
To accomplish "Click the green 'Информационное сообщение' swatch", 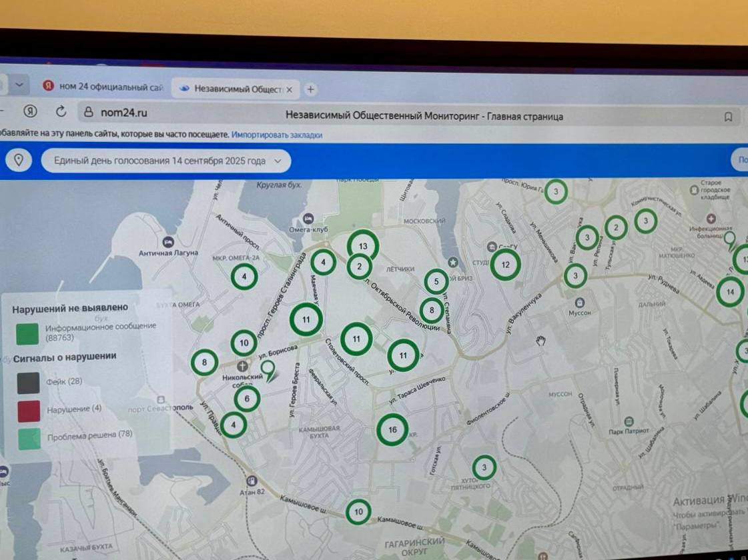I will tap(27, 334).
